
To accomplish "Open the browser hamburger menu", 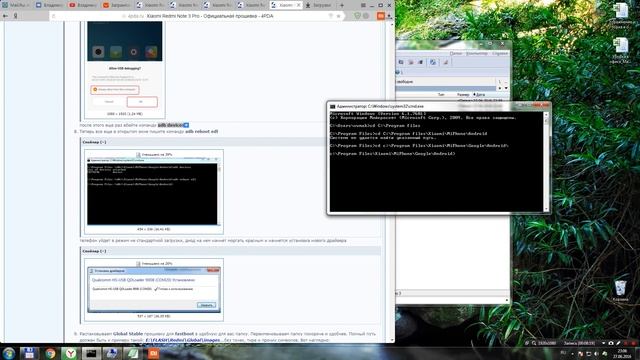I will pyautogui.click(x=363, y=5).
